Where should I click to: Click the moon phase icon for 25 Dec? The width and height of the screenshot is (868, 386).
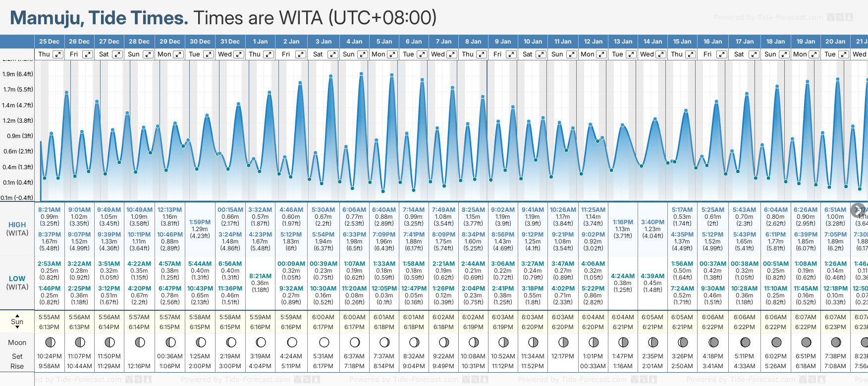(50, 342)
